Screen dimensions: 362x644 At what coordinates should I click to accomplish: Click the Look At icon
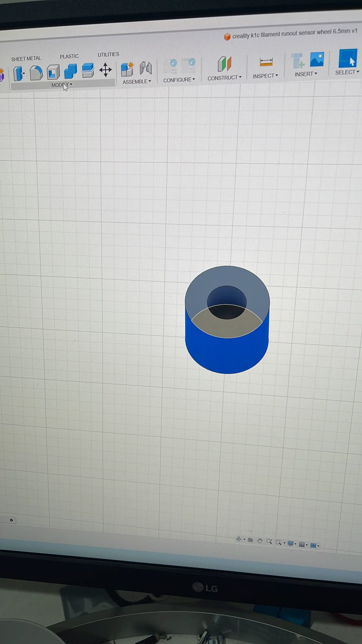click(250, 540)
